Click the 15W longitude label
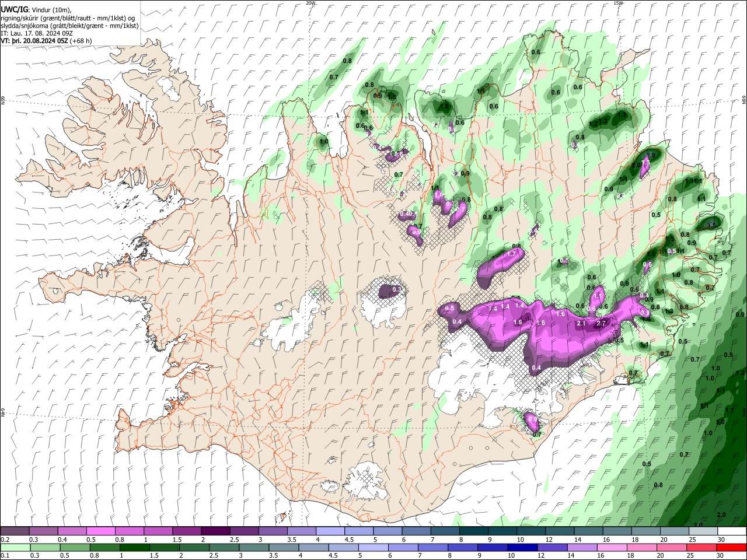The image size is (747, 560). click(x=619, y=3)
